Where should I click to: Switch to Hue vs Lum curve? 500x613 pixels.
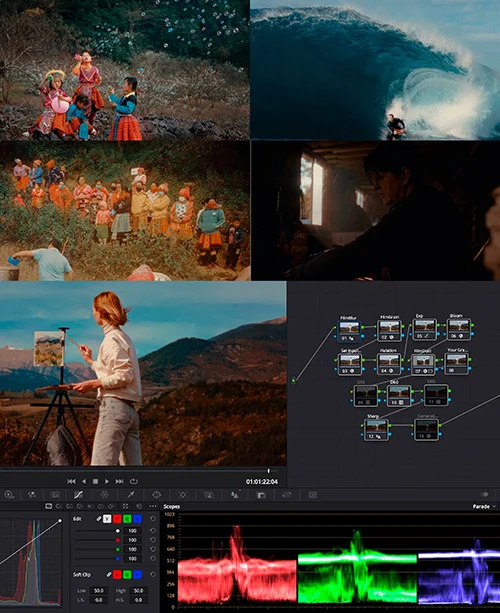80,506
